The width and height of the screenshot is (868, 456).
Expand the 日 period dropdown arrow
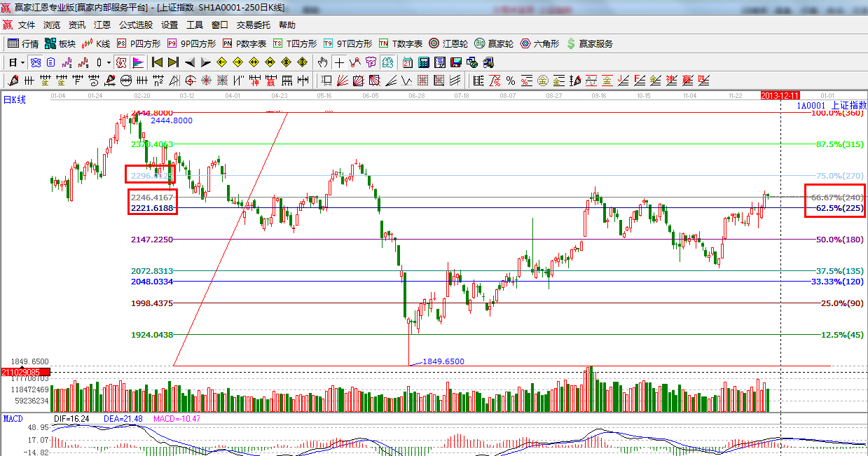pos(22,62)
